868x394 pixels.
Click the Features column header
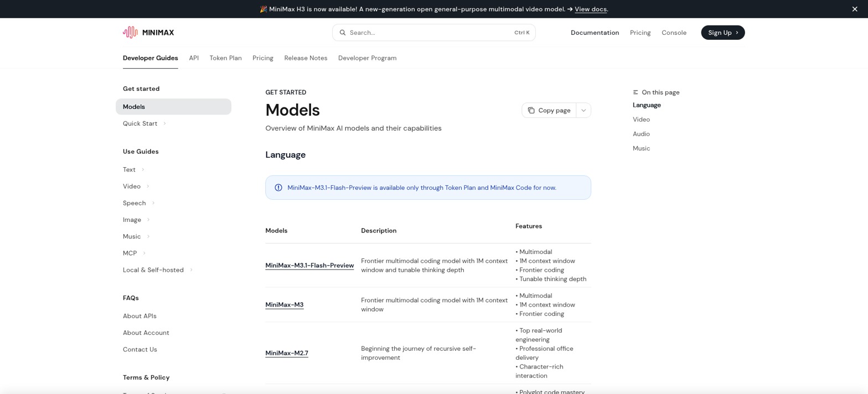tap(529, 226)
